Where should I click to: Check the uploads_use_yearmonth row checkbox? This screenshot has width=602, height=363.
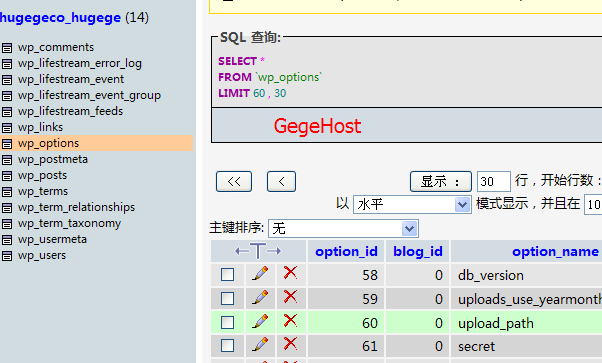227,298
